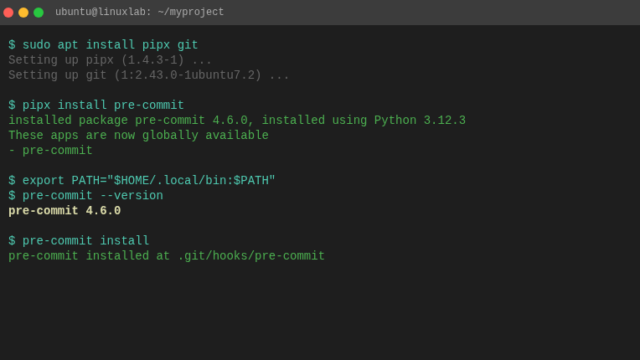Click the window title 'ubuntu@linuxlab: ~/myproject'

point(139,12)
